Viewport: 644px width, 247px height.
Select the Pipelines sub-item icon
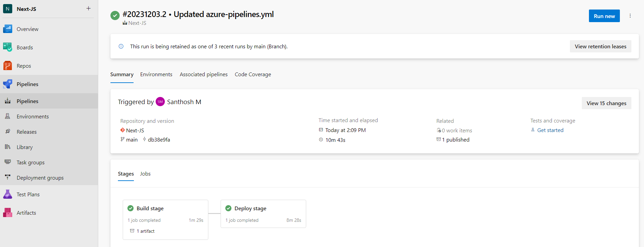tap(7, 101)
